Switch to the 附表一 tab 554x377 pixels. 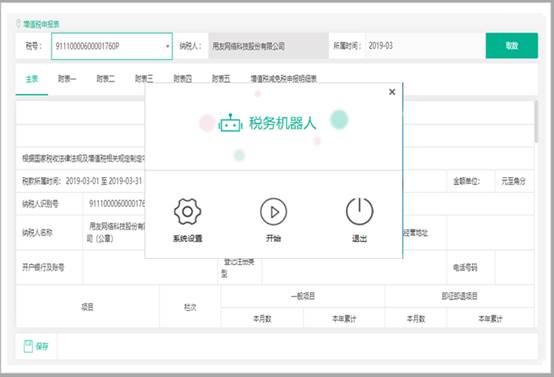[67, 79]
